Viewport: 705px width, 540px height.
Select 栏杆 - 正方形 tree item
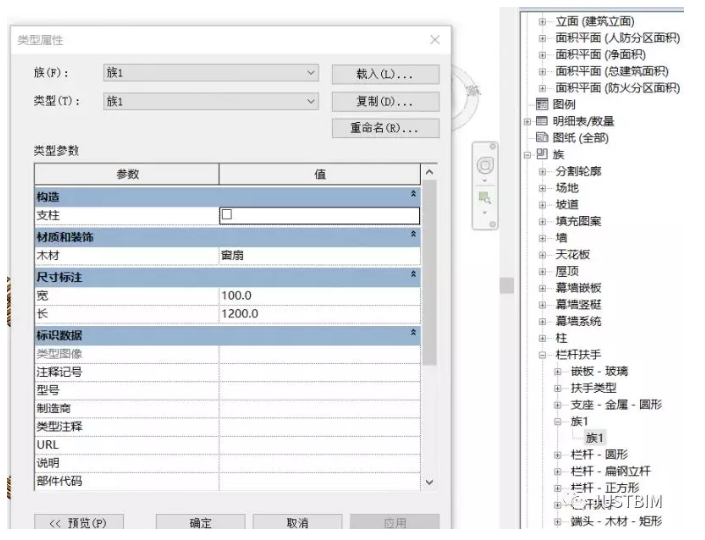point(605,488)
